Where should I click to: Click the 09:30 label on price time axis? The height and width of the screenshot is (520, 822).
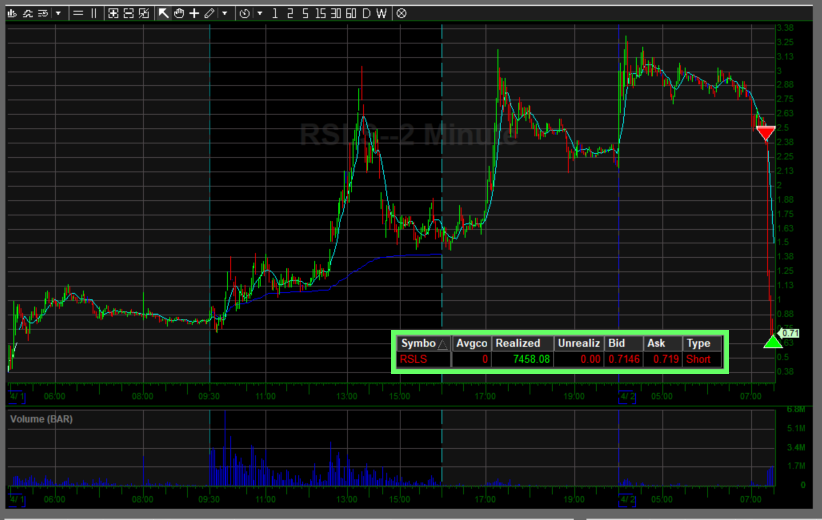pos(209,396)
